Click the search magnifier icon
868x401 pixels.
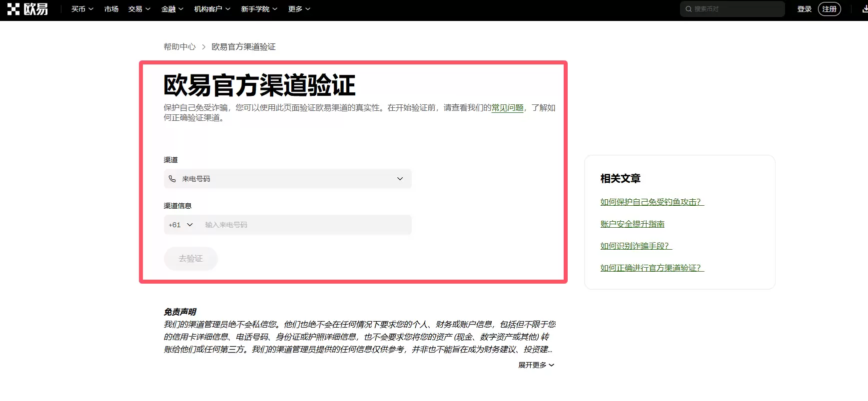tap(689, 9)
